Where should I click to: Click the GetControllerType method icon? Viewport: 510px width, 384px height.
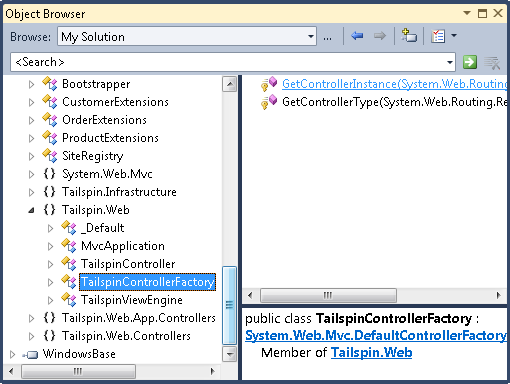[269, 102]
